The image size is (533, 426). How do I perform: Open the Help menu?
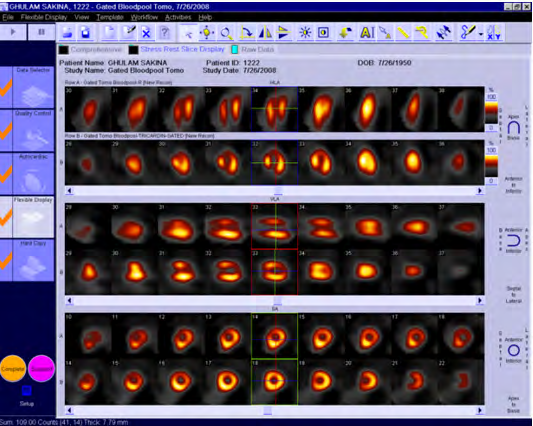coord(205,17)
